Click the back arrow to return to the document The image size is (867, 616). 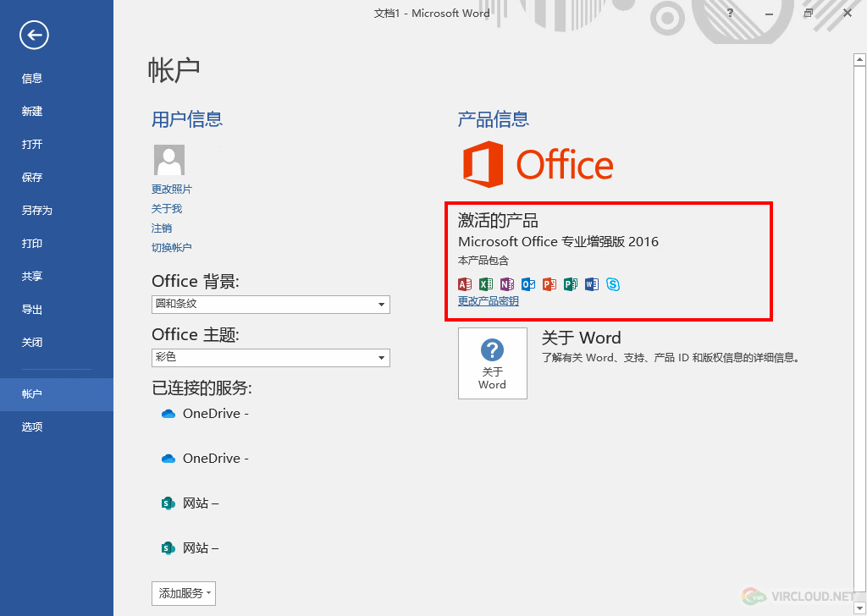pos(35,35)
